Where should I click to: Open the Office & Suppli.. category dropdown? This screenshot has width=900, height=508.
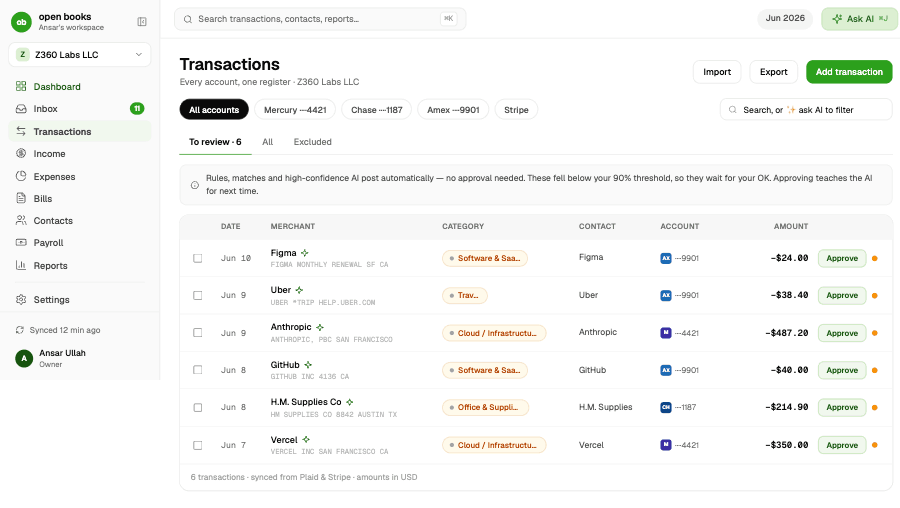tap(485, 408)
